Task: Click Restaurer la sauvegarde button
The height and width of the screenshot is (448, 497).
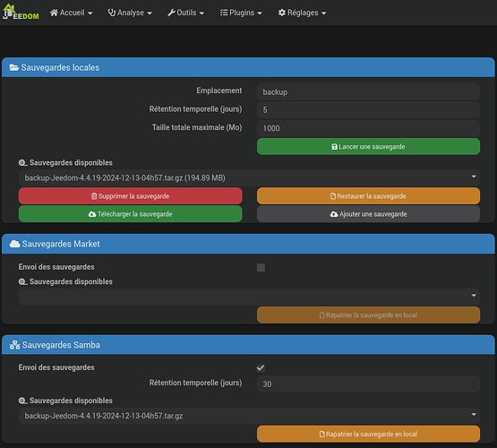Action: (x=368, y=196)
